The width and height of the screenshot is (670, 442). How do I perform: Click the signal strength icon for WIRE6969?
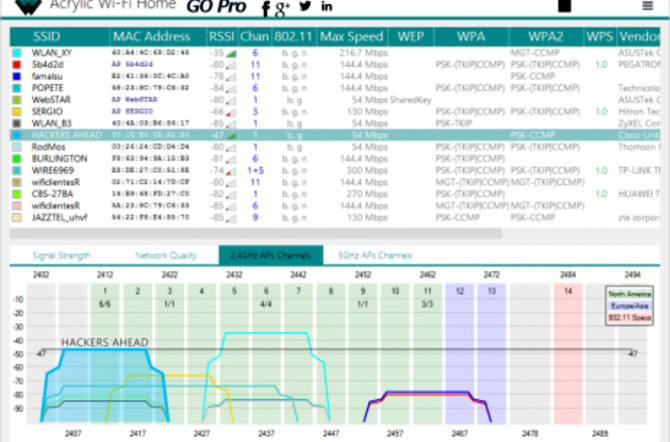(231, 171)
